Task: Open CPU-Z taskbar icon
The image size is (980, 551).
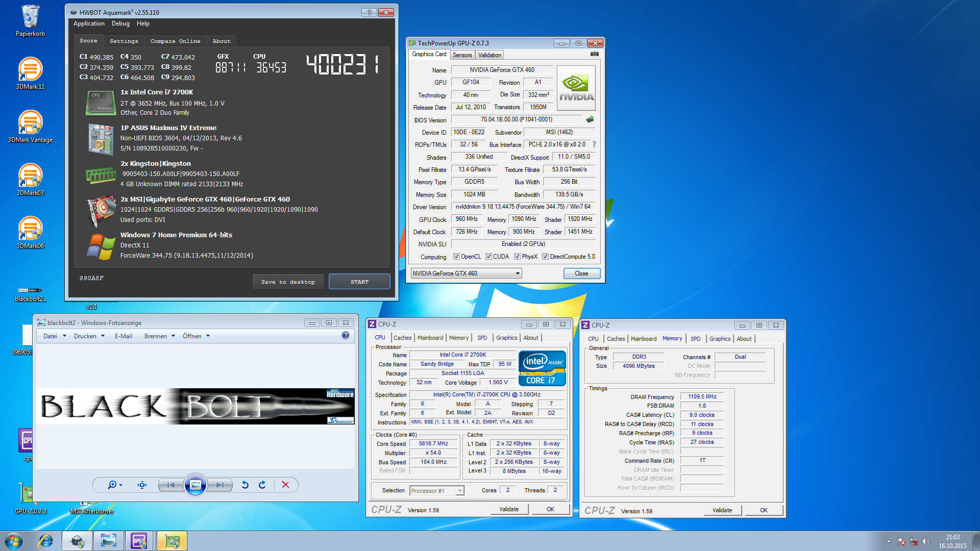Action: point(139,541)
